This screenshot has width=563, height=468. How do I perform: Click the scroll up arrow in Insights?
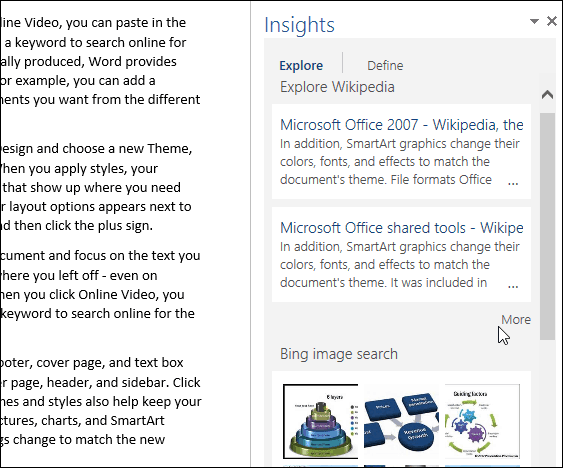[547, 94]
